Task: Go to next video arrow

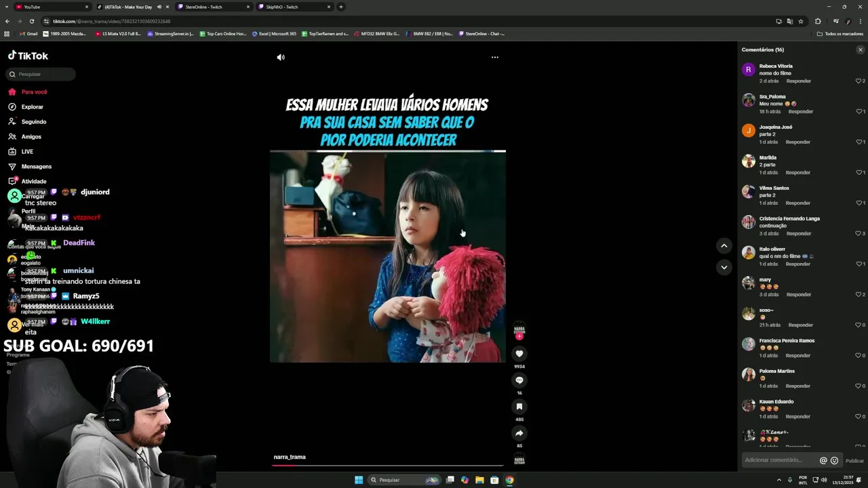Action: tap(724, 267)
